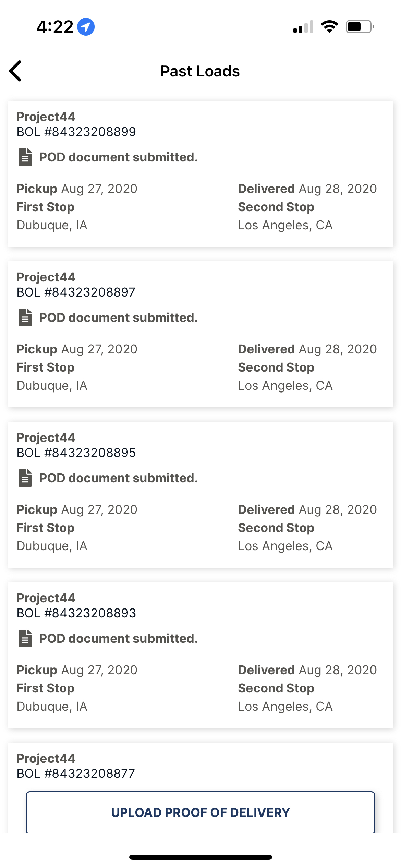Viewport: 401px width, 868px height.
Task: Tap the Past Loads title
Action: tap(200, 71)
